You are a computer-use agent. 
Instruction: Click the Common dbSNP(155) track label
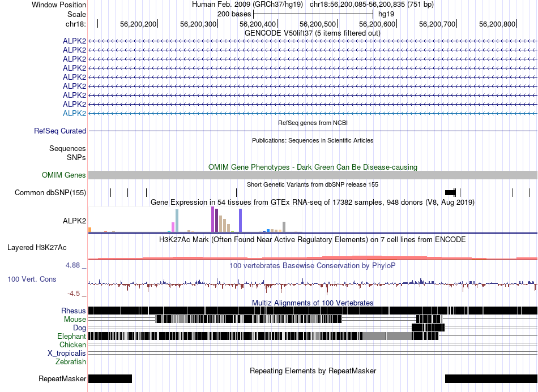pos(50,192)
